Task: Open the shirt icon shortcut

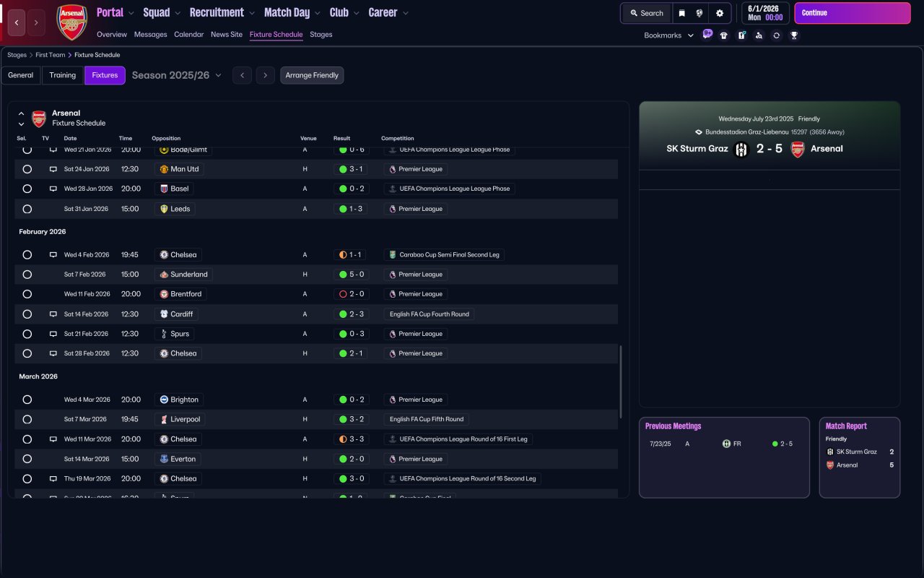Action: click(724, 35)
